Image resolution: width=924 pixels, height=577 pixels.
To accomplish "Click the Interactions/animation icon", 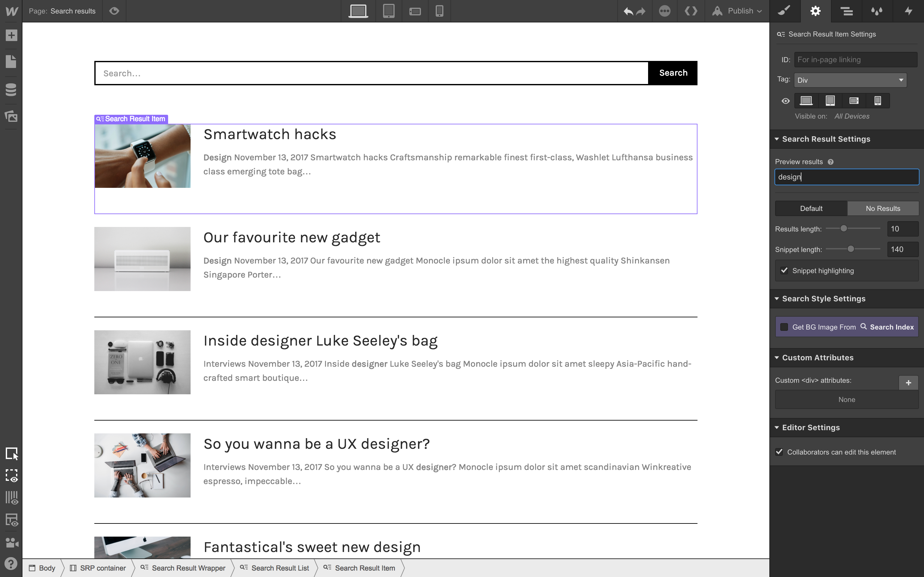I will click(x=909, y=11).
